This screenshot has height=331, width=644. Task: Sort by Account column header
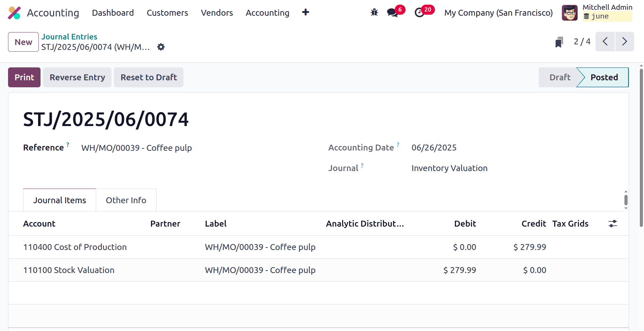[x=39, y=224]
